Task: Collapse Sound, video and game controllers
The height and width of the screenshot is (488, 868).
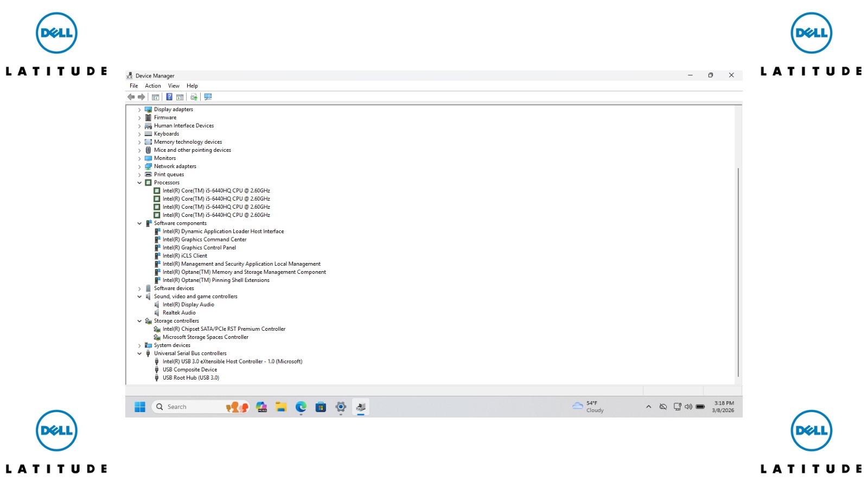Action: [x=139, y=297]
